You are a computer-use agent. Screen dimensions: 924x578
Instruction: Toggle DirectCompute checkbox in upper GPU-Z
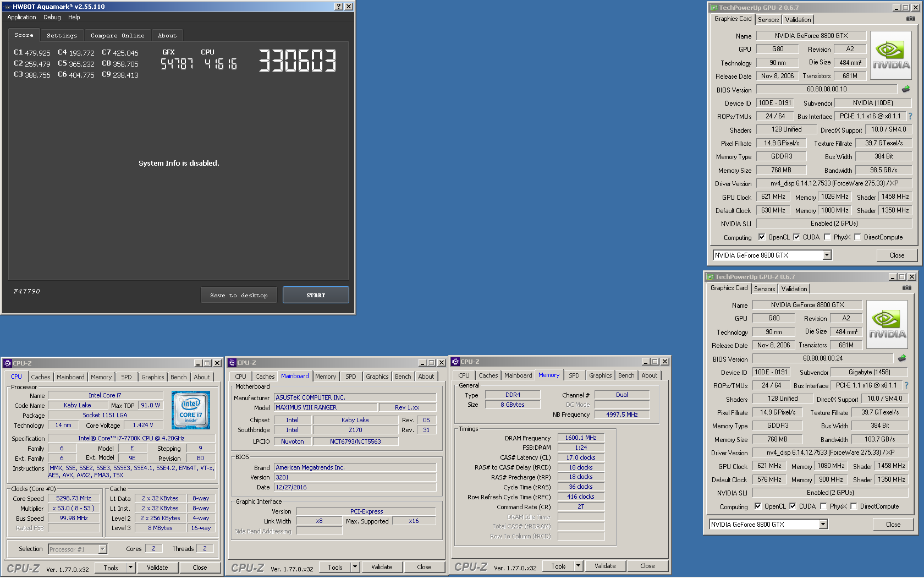pos(857,237)
